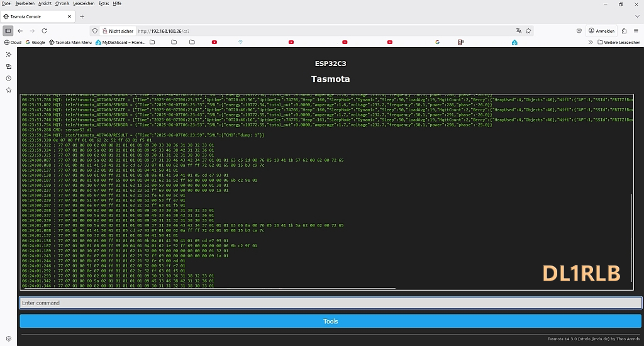This screenshot has width=644, height=346.
Task: Open the Datei menu
Action: click(6, 3)
